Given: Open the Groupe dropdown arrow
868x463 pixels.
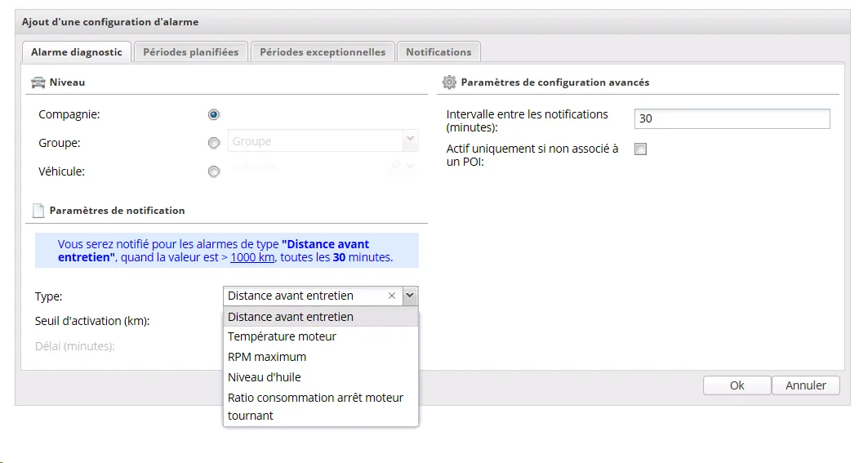Looking at the screenshot, I should pos(410,140).
